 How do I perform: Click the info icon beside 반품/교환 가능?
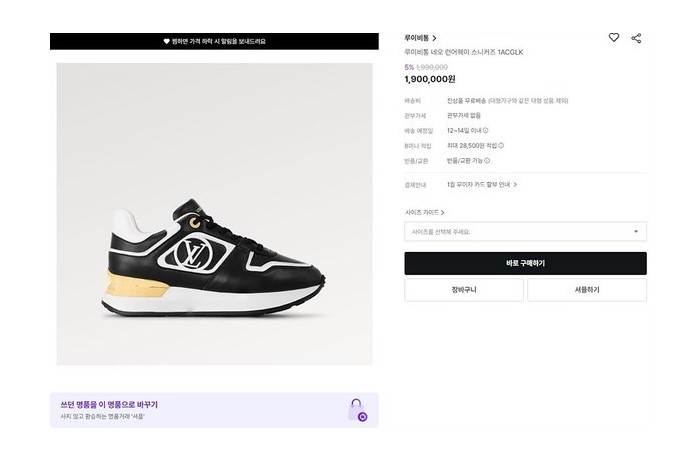[487, 160]
